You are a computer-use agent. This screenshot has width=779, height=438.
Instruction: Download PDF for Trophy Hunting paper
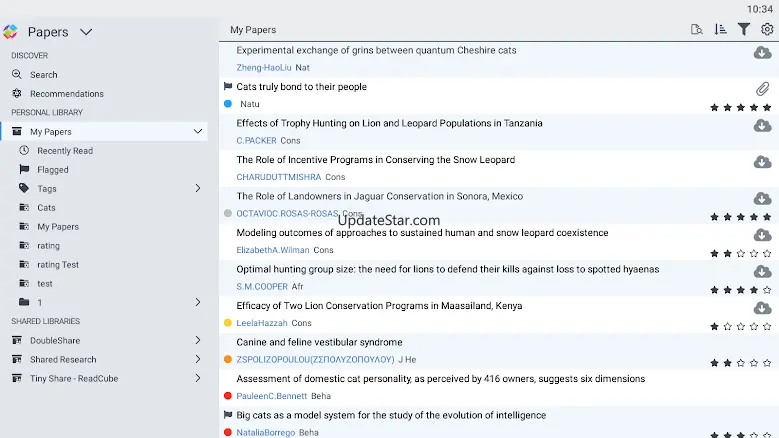pyautogui.click(x=762, y=125)
